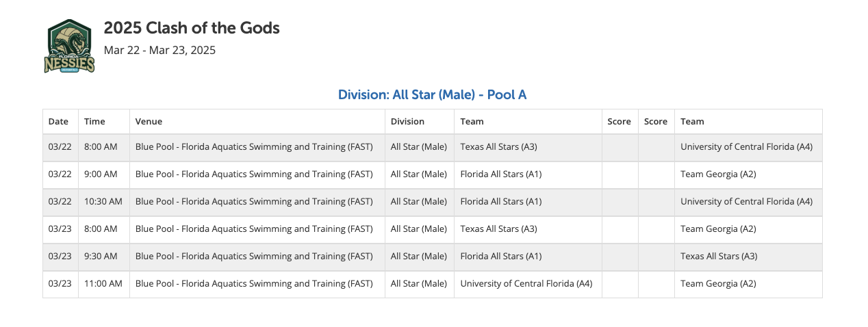Click the Mar 22 - Mar 23, 2025 date text
This screenshot has height=327, width=868.
coord(159,50)
